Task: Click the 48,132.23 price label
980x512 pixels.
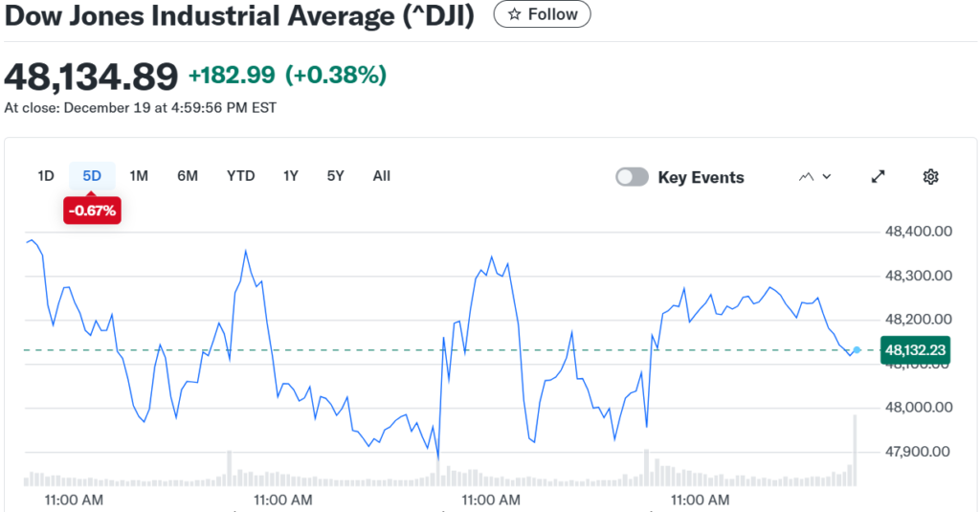Action: click(916, 351)
